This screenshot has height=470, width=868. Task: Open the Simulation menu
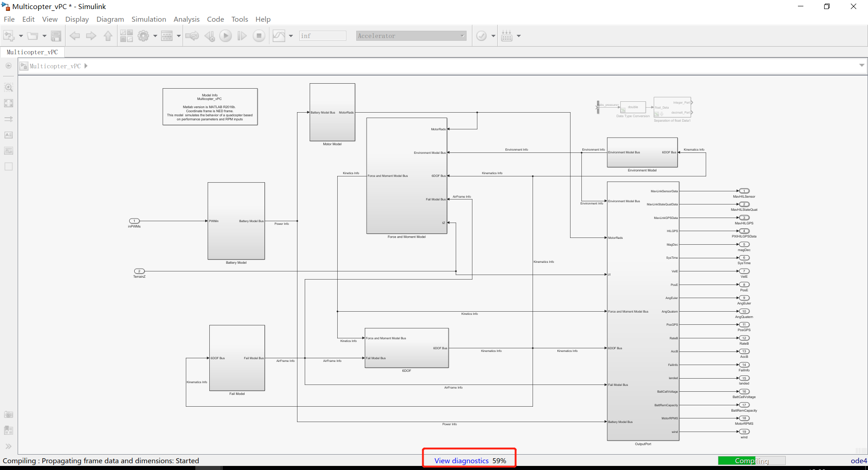[149, 19]
